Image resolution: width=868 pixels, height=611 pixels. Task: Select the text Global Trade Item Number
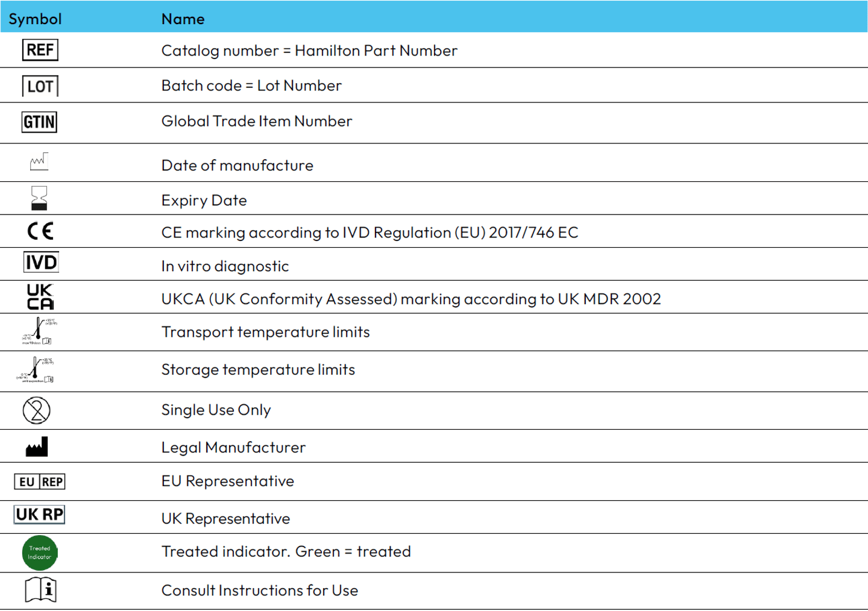click(257, 121)
